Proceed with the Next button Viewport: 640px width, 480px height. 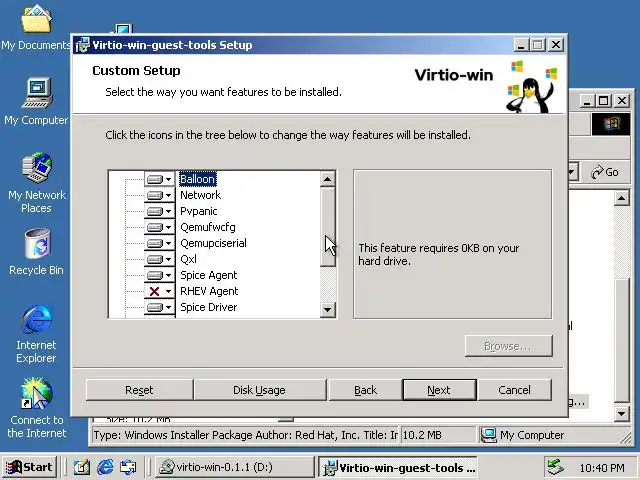pyautogui.click(x=439, y=390)
